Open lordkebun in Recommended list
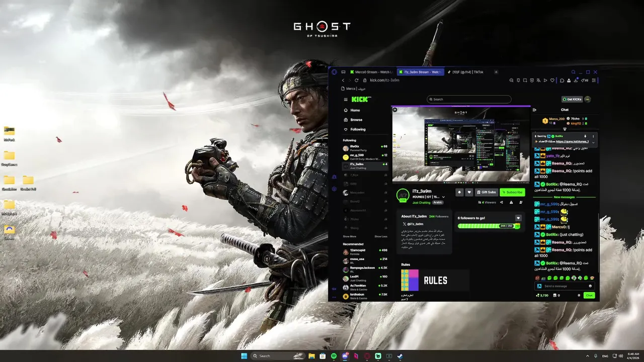This screenshot has height=362, width=644. point(365,296)
